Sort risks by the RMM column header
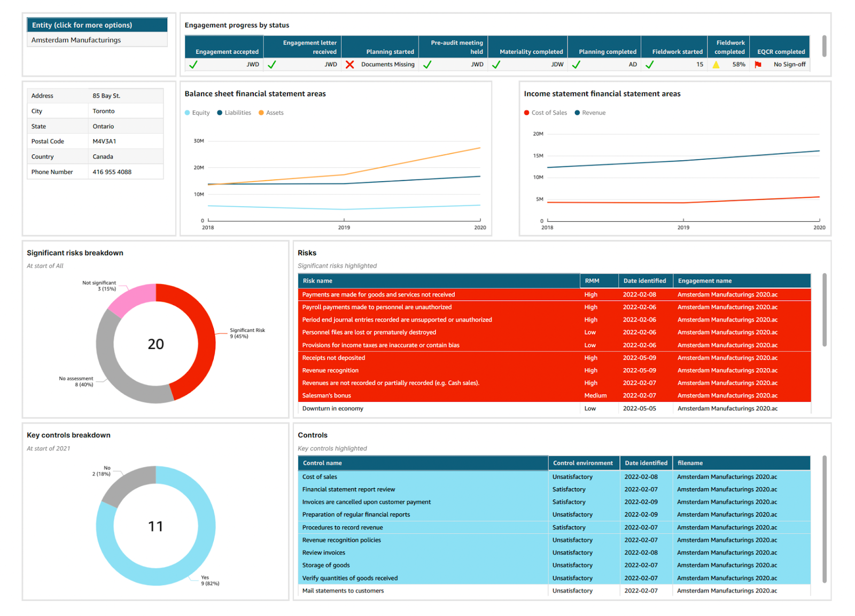Image resolution: width=855 pixels, height=616 pixels. point(592,281)
